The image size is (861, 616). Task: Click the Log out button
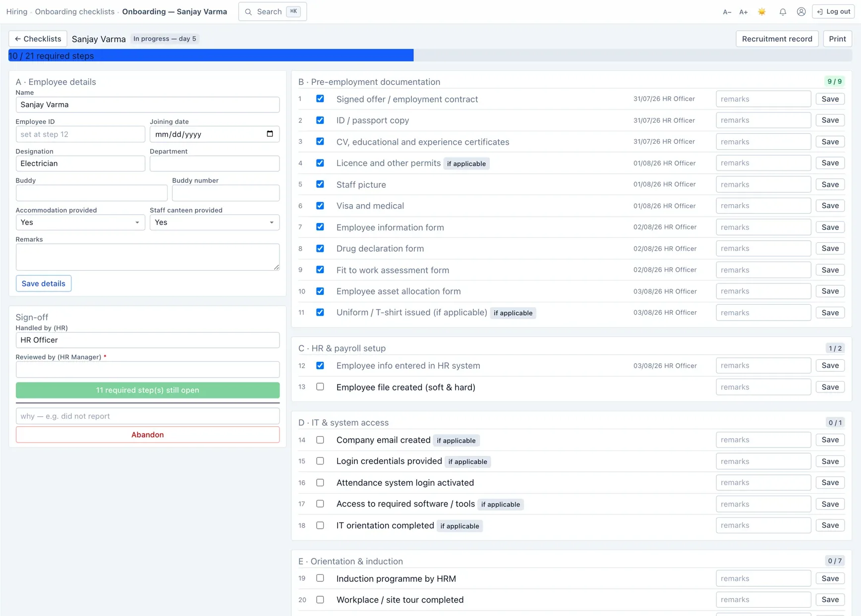pyautogui.click(x=833, y=11)
